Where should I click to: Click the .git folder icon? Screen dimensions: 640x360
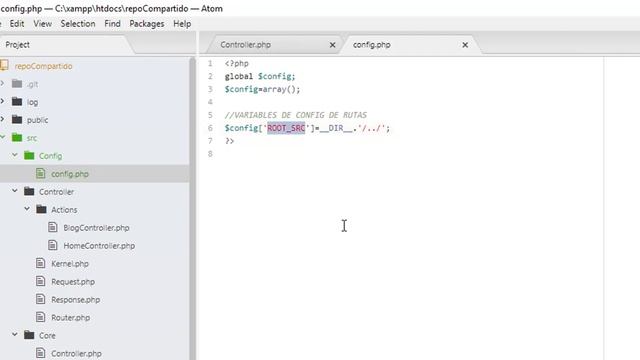(17, 84)
